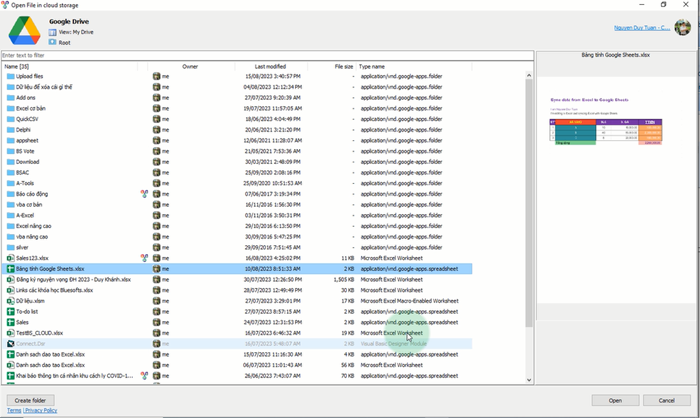Select the BSAC folder icon
The height and width of the screenshot is (418, 700).
[x=10, y=173]
